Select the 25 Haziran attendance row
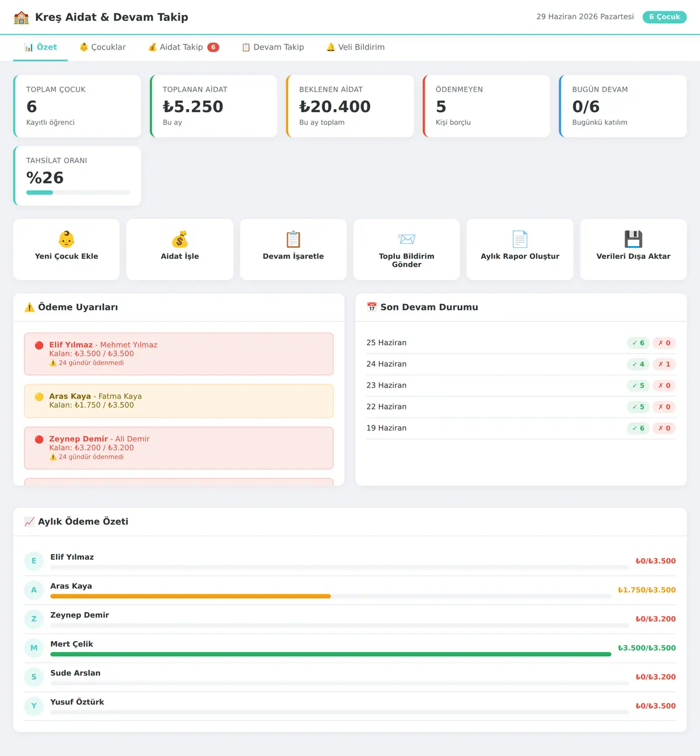The width and height of the screenshot is (700, 756). point(521,343)
